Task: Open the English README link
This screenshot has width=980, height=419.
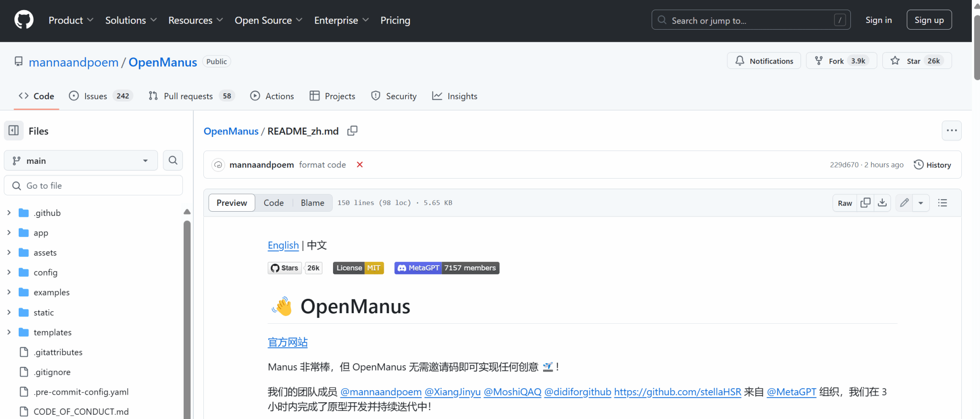Action: click(283, 246)
